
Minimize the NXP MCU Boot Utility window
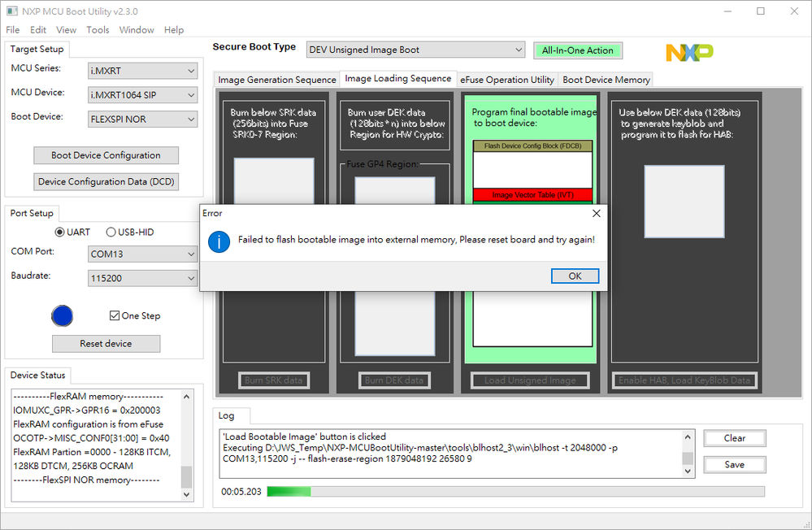coord(727,11)
